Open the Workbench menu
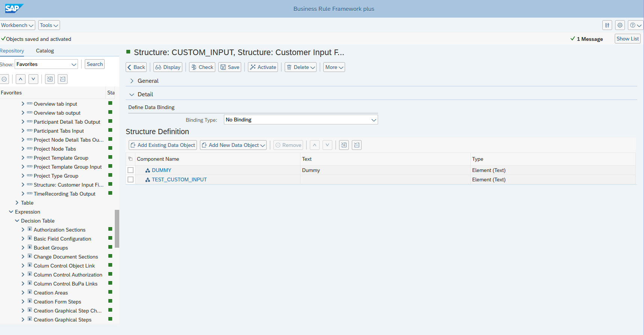Viewport: 644px width, 335px height. tap(17, 25)
